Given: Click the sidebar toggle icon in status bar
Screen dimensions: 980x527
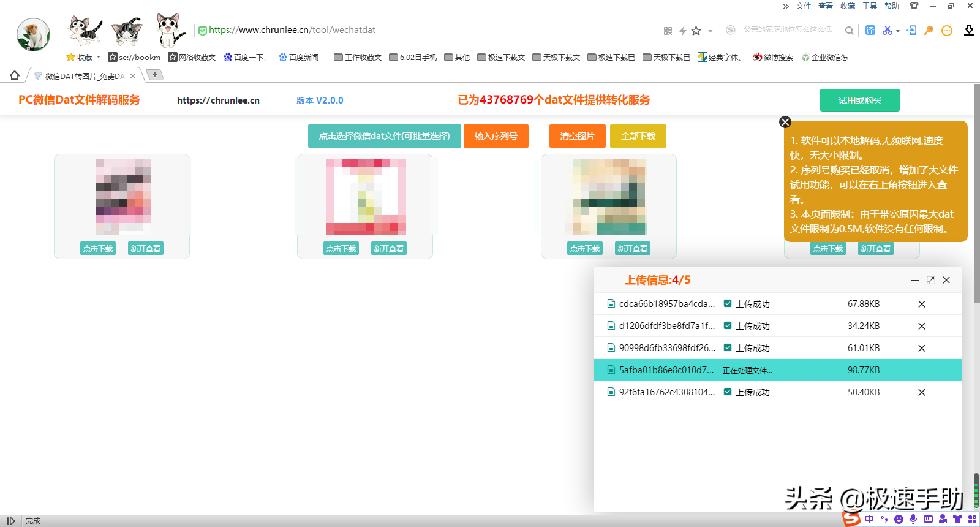Looking at the screenshot, I should 11,521.
